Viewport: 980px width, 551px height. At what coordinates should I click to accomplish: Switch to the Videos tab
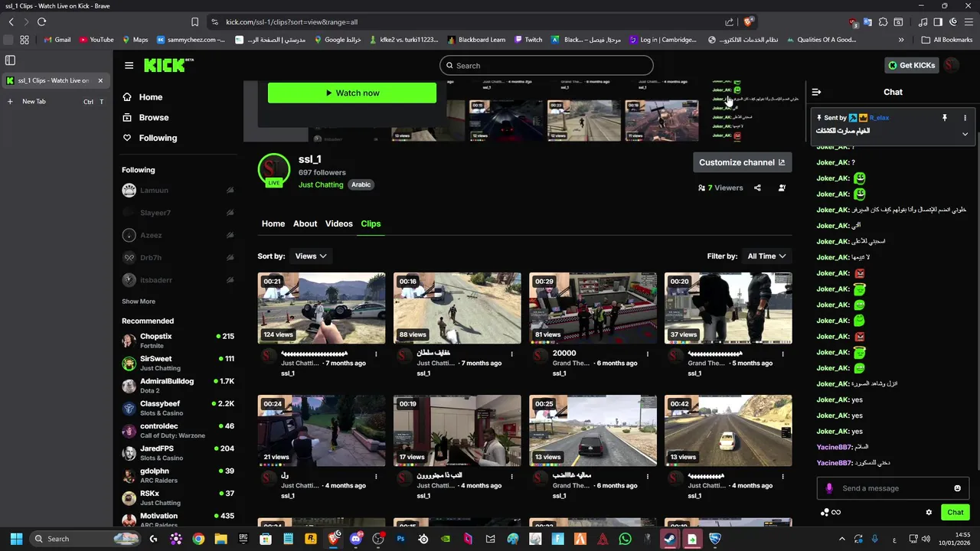click(339, 223)
